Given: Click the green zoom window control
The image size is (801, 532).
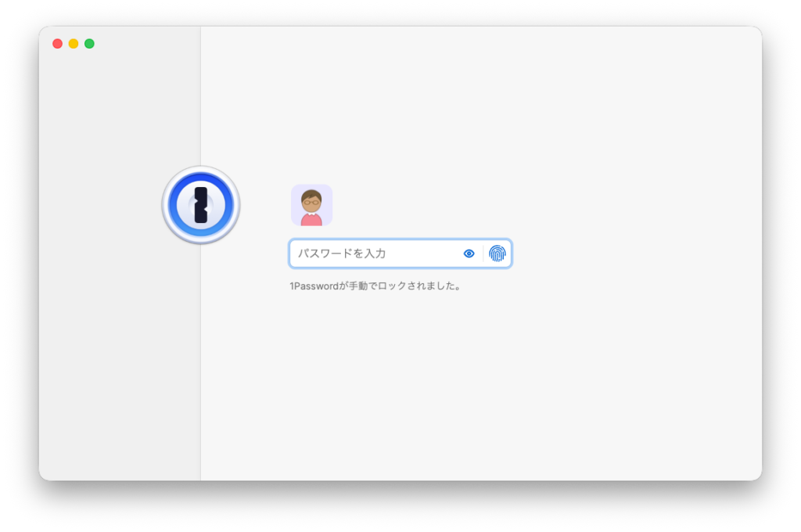Looking at the screenshot, I should (x=89, y=43).
